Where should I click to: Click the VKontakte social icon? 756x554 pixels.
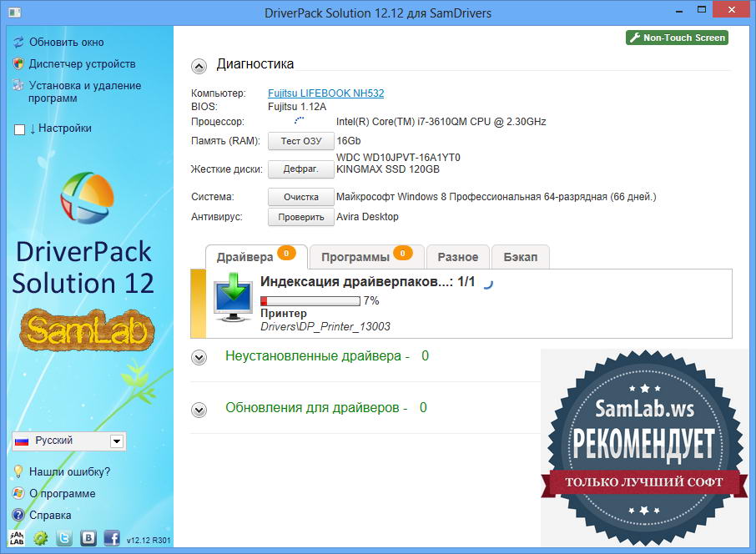[x=88, y=539]
